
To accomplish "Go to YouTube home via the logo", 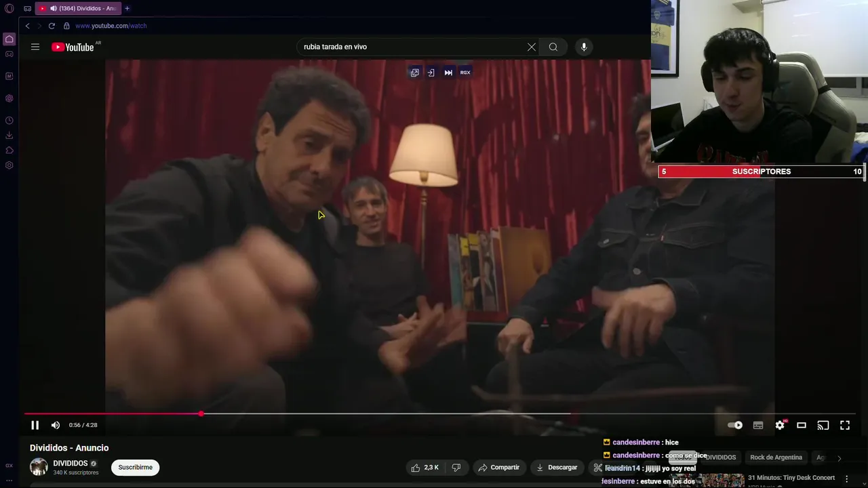I will click(x=73, y=47).
